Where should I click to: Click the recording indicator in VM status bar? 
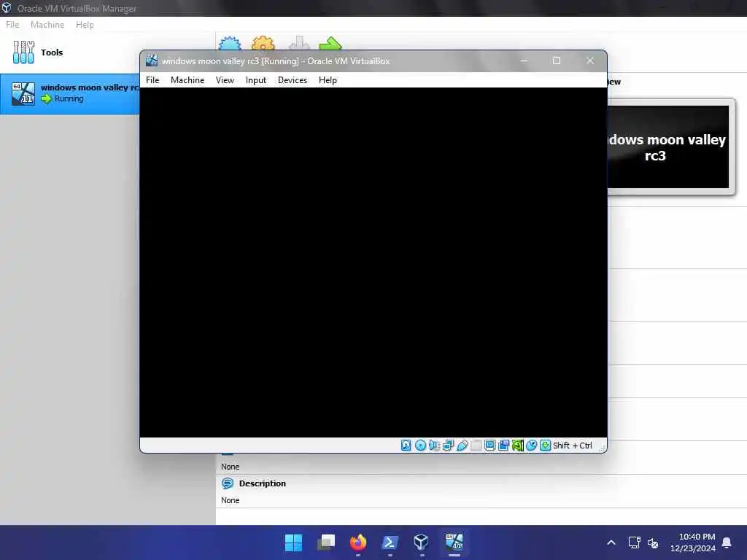(x=503, y=446)
